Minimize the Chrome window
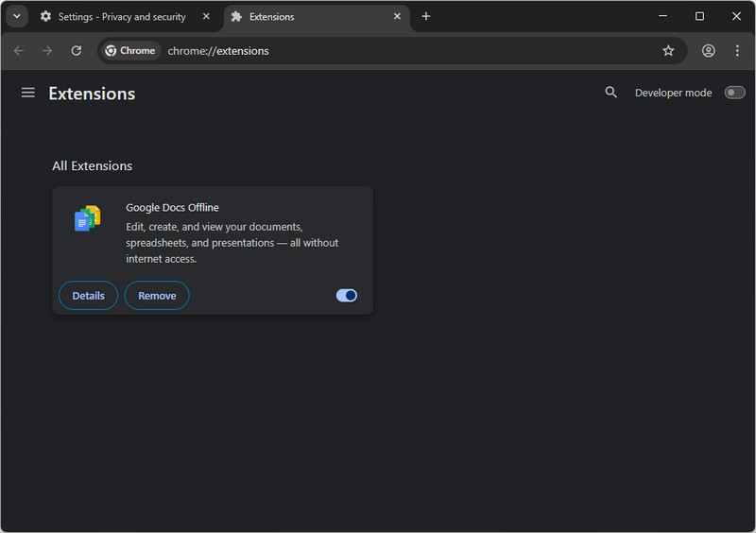The width and height of the screenshot is (756, 533). (x=663, y=16)
